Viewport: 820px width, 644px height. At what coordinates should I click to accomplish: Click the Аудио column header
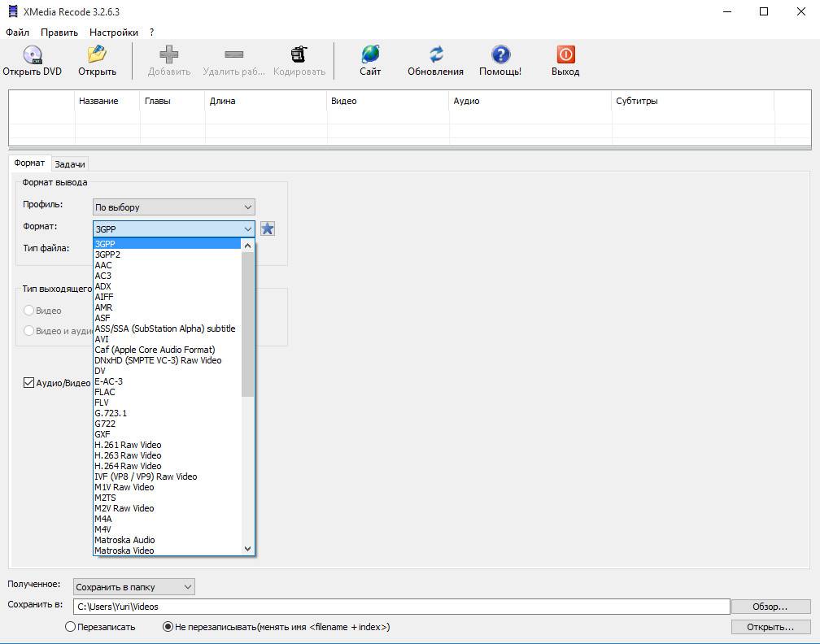point(530,101)
